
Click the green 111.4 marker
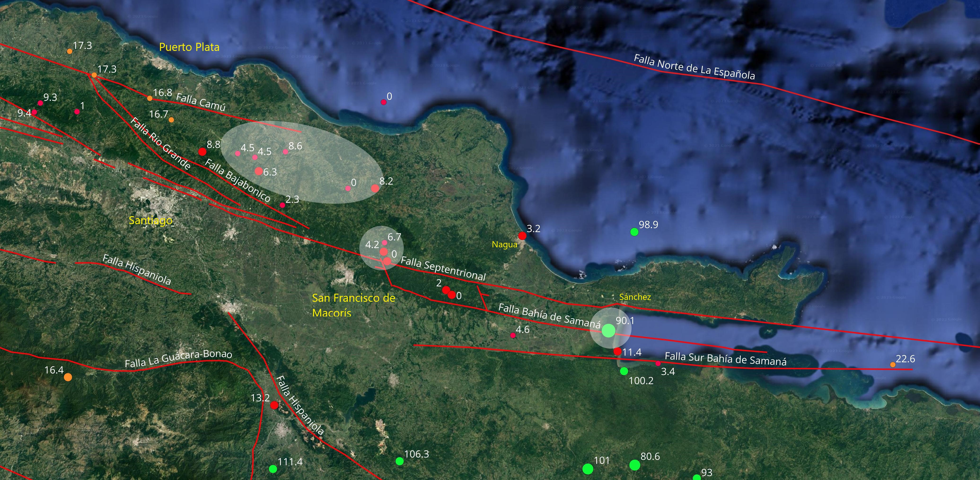pyautogui.click(x=273, y=469)
